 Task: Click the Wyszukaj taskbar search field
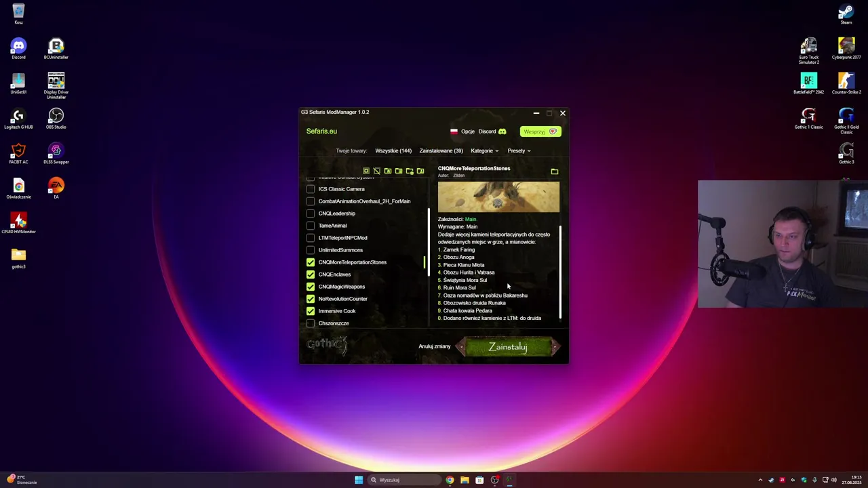(x=404, y=480)
